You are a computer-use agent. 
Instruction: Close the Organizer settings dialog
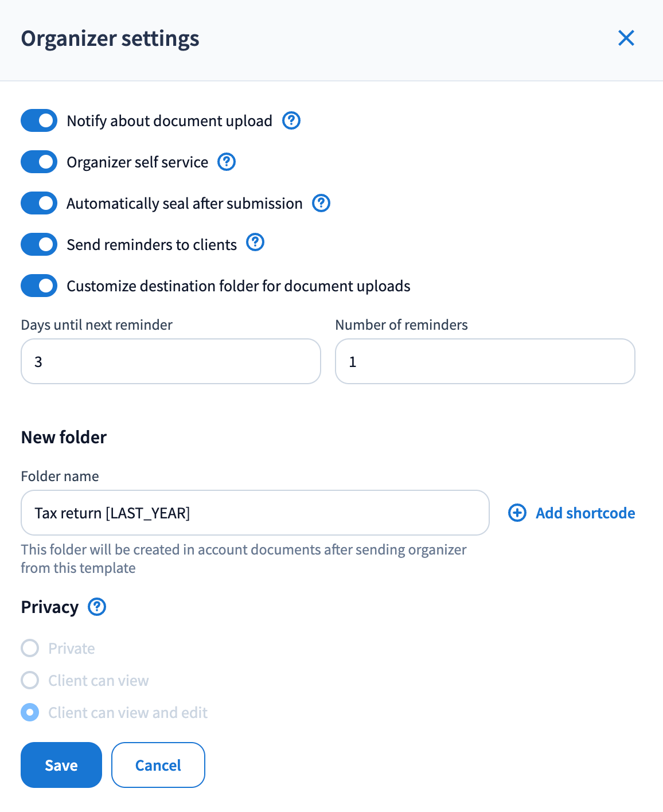(626, 38)
